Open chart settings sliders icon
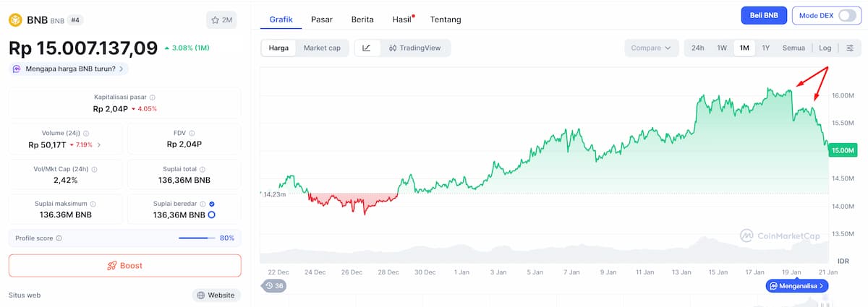The image size is (868, 307). point(850,48)
